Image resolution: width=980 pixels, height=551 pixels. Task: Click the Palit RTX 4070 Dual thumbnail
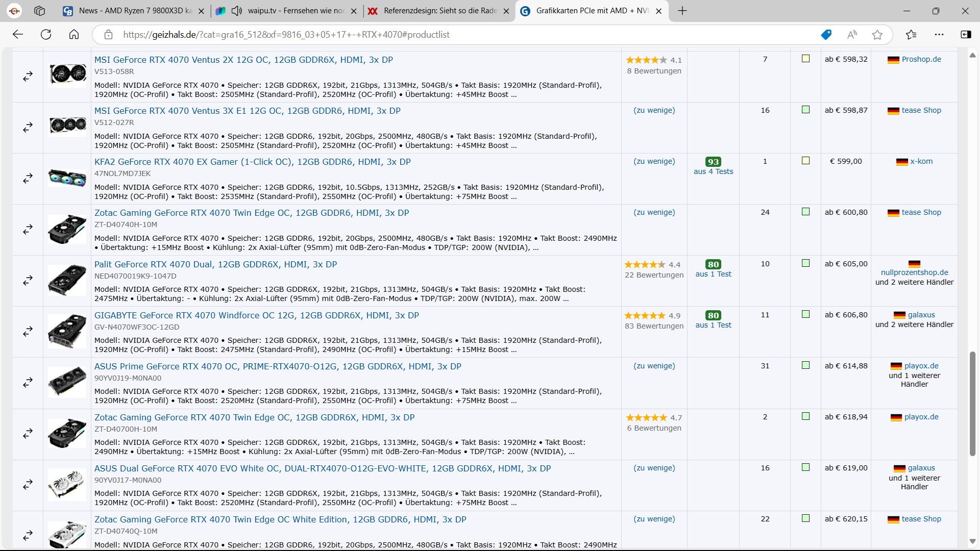pos(67,280)
